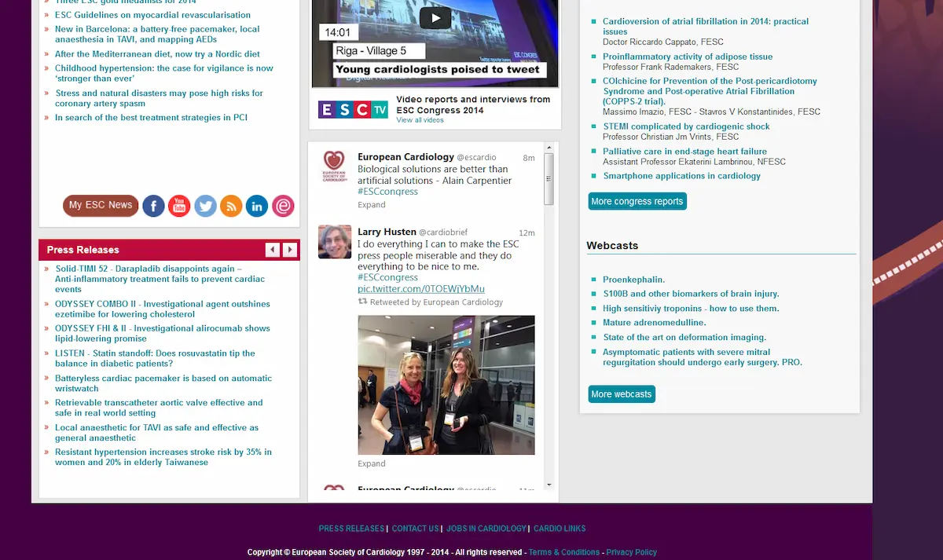Open the S100B brain injury biomarkers webcast

(x=691, y=294)
